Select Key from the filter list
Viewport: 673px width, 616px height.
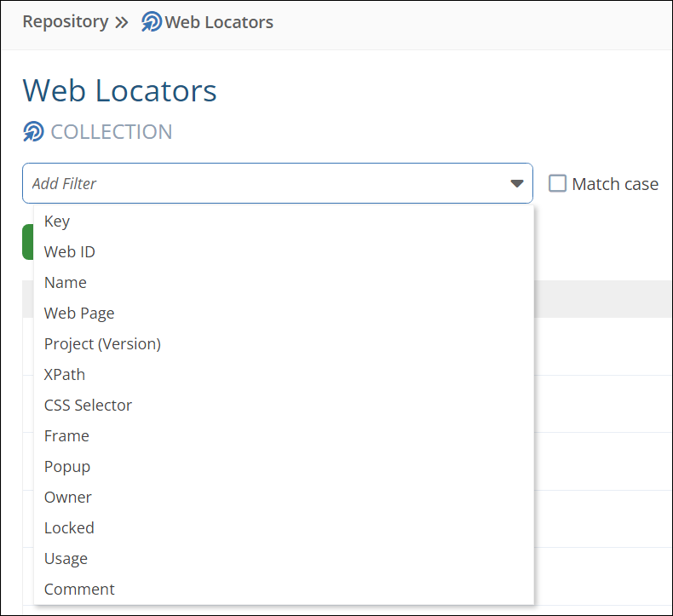(57, 222)
